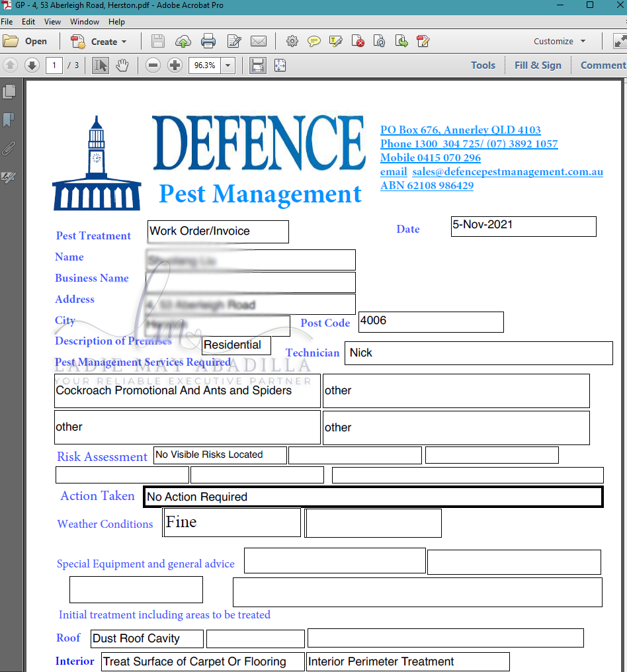
Task: Click the upload to cloud icon
Action: pyautogui.click(x=183, y=41)
